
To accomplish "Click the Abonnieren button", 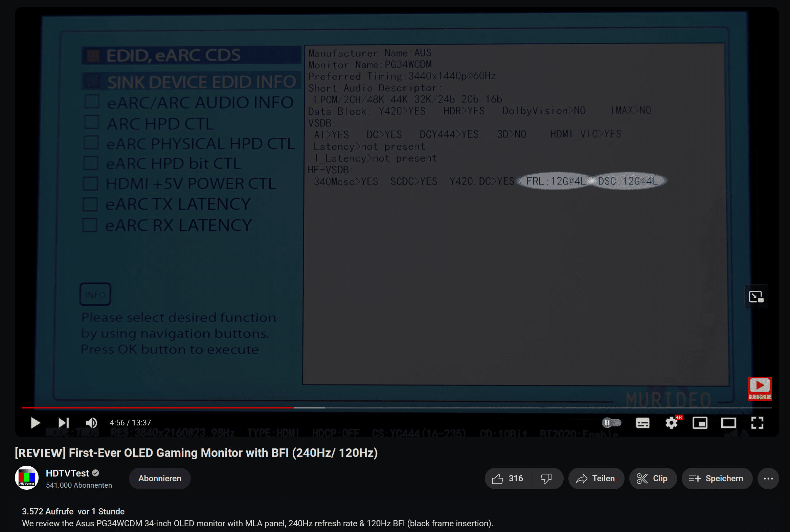I will point(160,479).
